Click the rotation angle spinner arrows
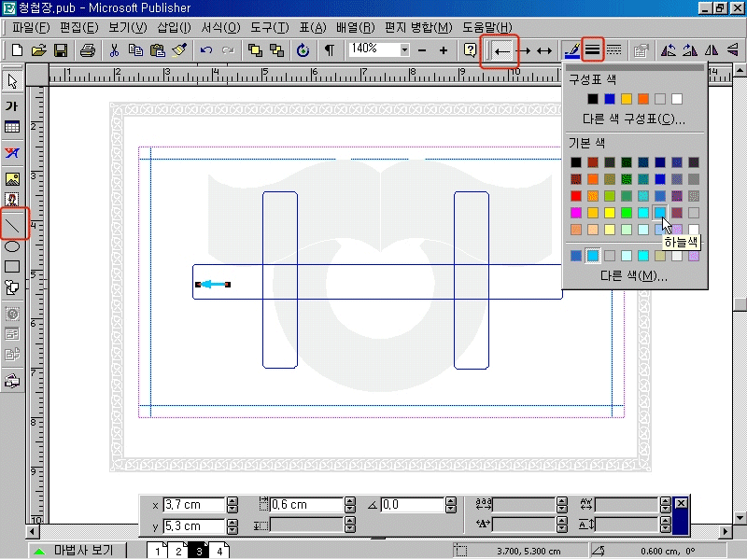The width and height of the screenshot is (747, 560). [450, 505]
